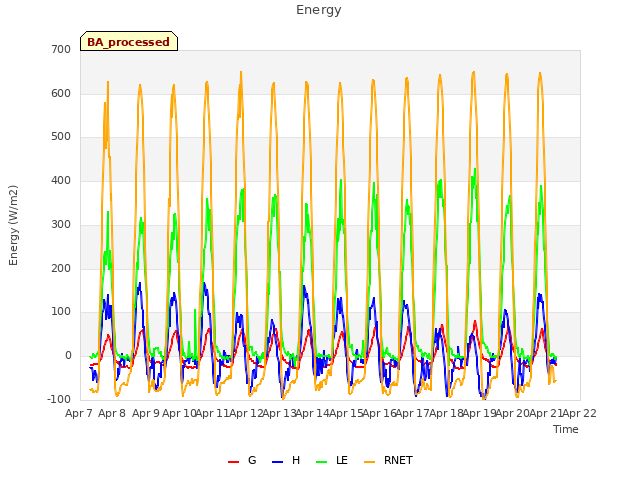Click the "Time" x-axis label
Viewport: 640px width, 480px height.
click(x=566, y=429)
